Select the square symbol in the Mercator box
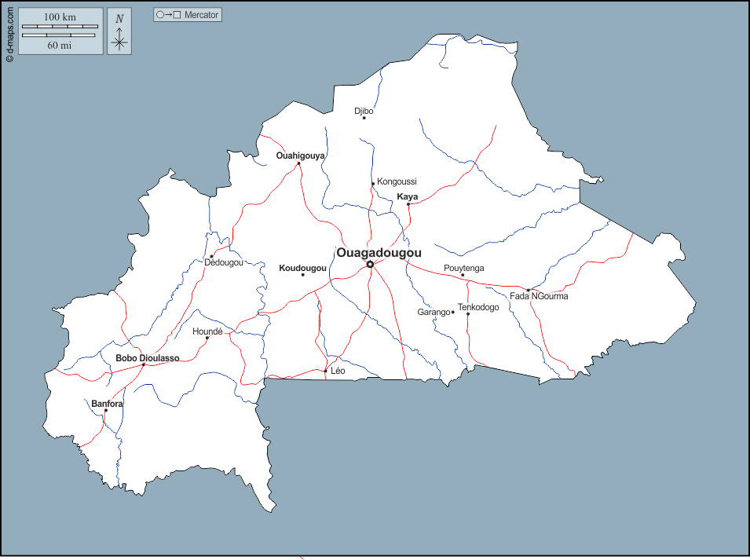The height and width of the screenshot is (560, 750). [178, 13]
